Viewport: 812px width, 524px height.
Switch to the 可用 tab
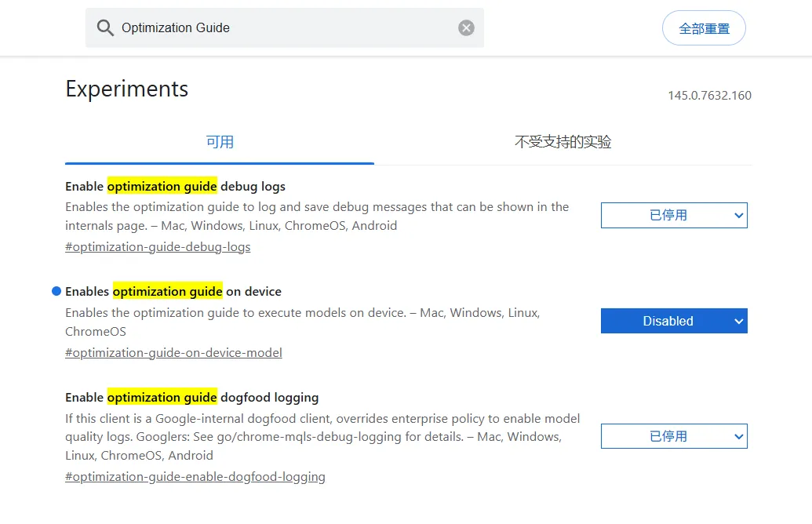click(x=220, y=142)
